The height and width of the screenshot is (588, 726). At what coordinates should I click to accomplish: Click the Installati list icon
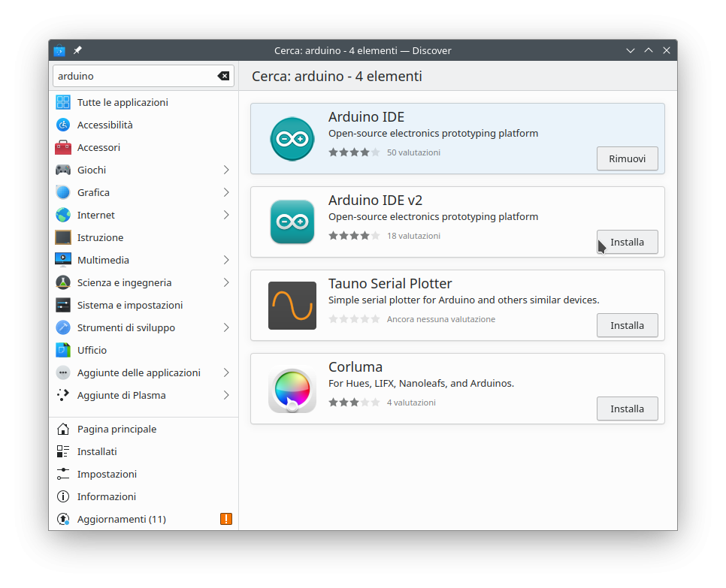(63, 451)
